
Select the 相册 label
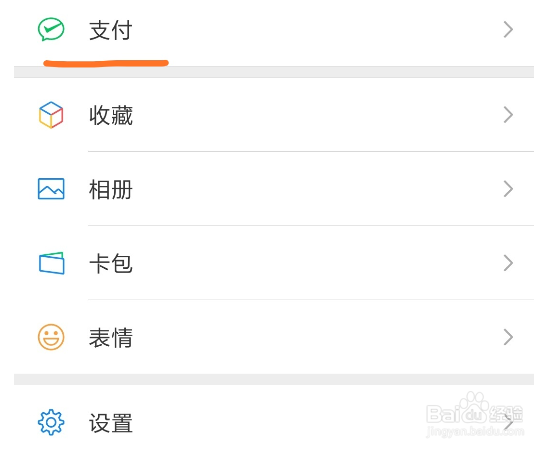point(110,189)
